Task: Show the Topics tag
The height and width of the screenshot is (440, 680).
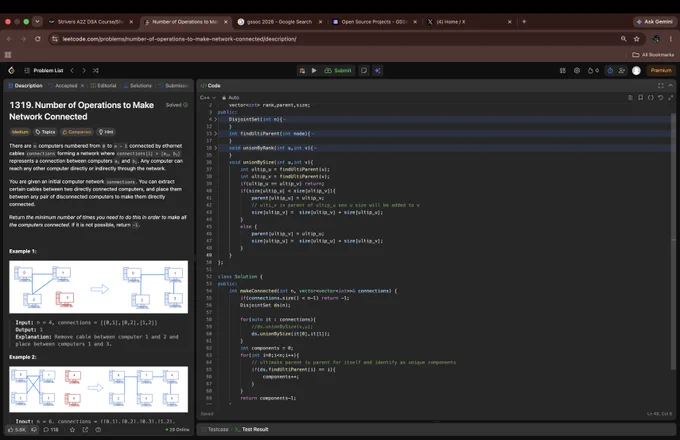Action: (46, 132)
